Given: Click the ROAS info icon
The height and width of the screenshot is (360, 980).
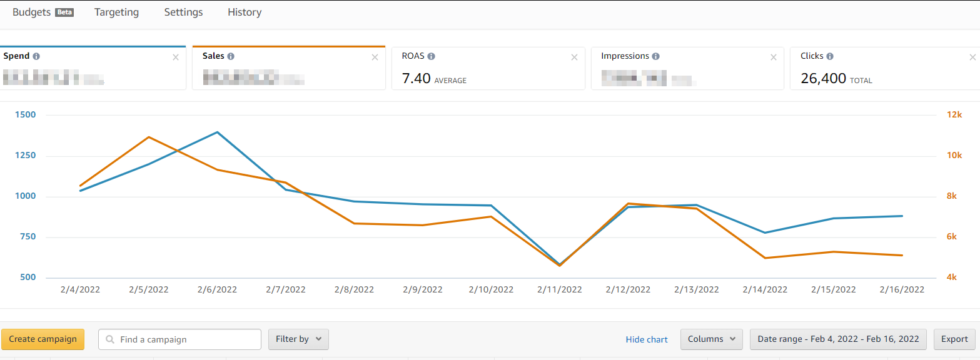Looking at the screenshot, I should coord(432,56).
